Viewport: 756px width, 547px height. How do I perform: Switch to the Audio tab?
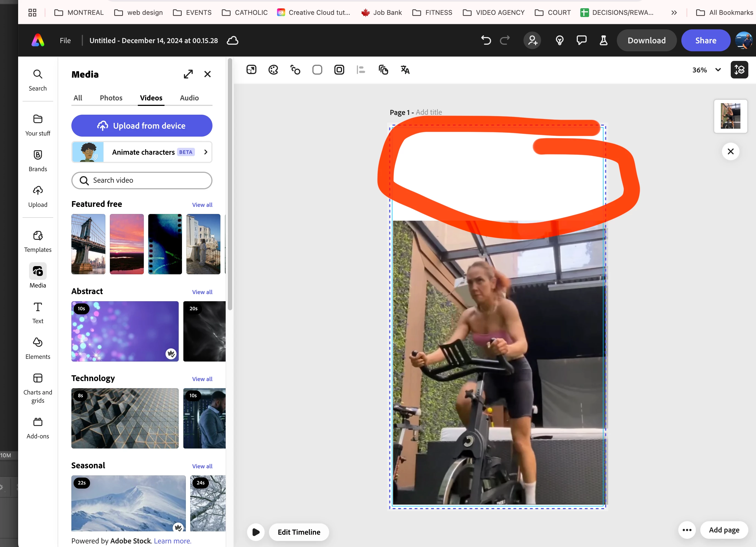pyautogui.click(x=189, y=98)
